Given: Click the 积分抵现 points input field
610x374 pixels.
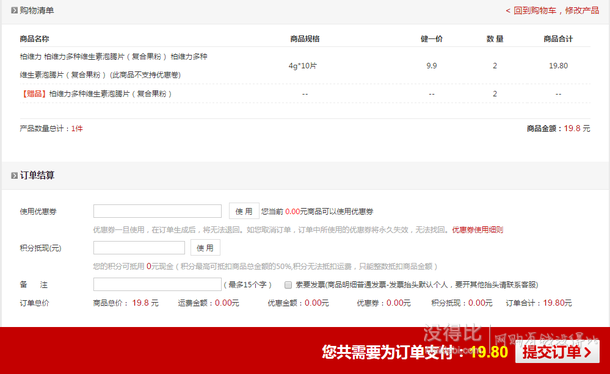Looking at the screenshot, I should (x=139, y=248).
